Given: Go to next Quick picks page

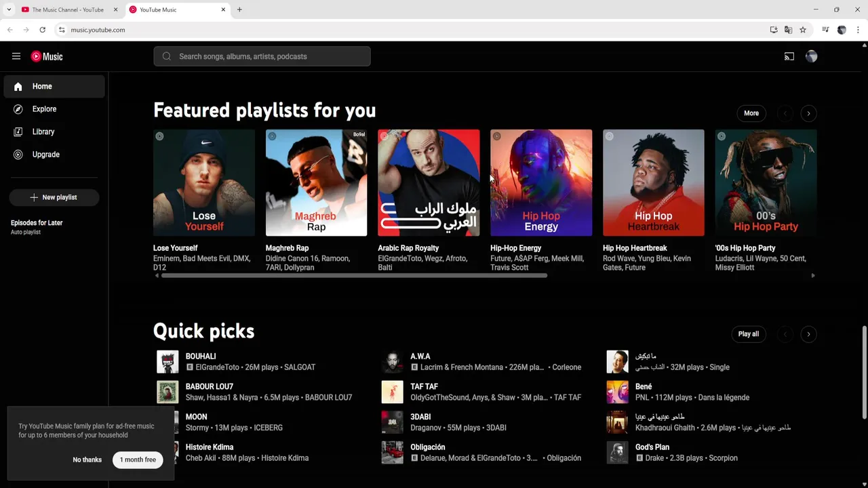Looking at the screenshot, I should (808, 334).
